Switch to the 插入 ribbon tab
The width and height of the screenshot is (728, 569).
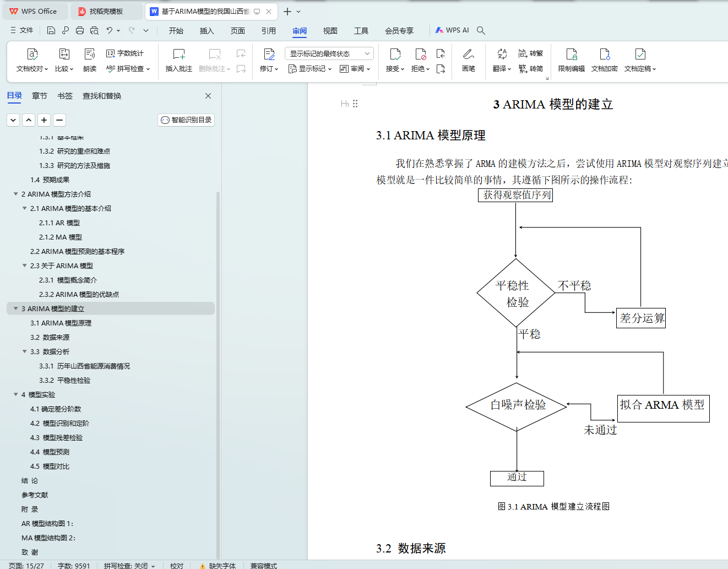(207, 31)
